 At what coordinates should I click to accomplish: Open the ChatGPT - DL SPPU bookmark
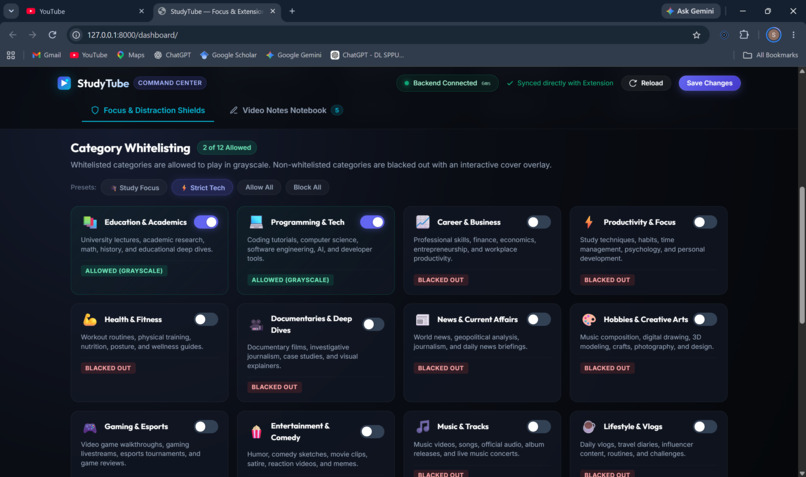(367, 55)
